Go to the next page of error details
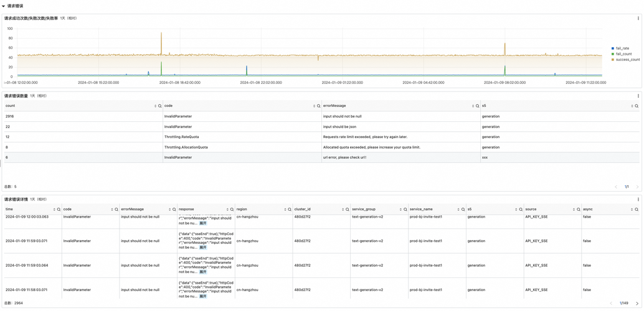The height and width of the screenshot is (311, 644). [637, 304]
